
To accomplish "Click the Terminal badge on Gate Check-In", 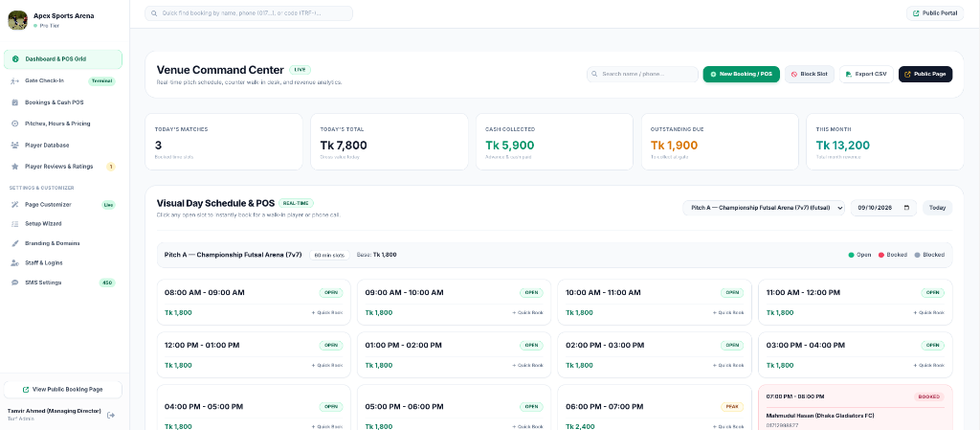I will [101, 80].
